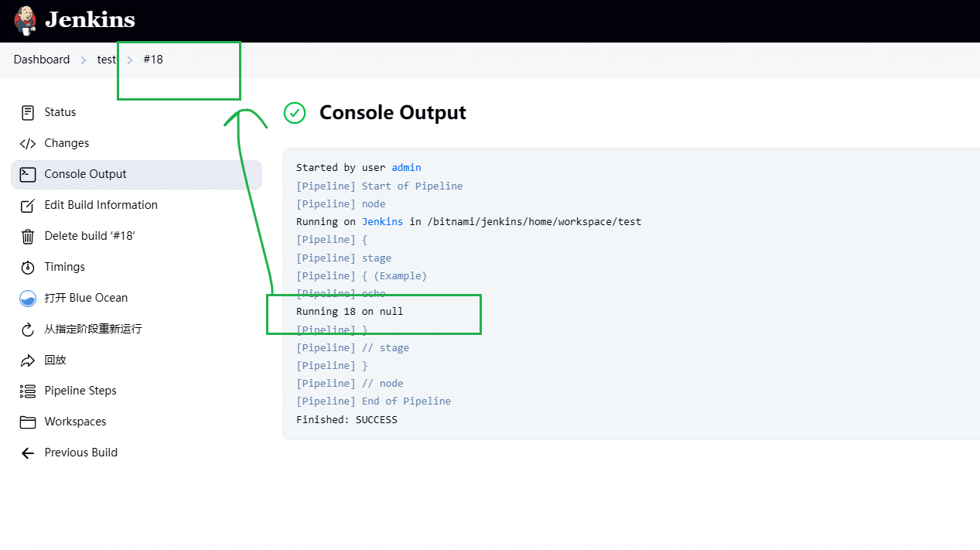Click '[Pipeline] End of Pipeline' log line
The height and width of the screenshot is (550, 980).
click(374, 401)
